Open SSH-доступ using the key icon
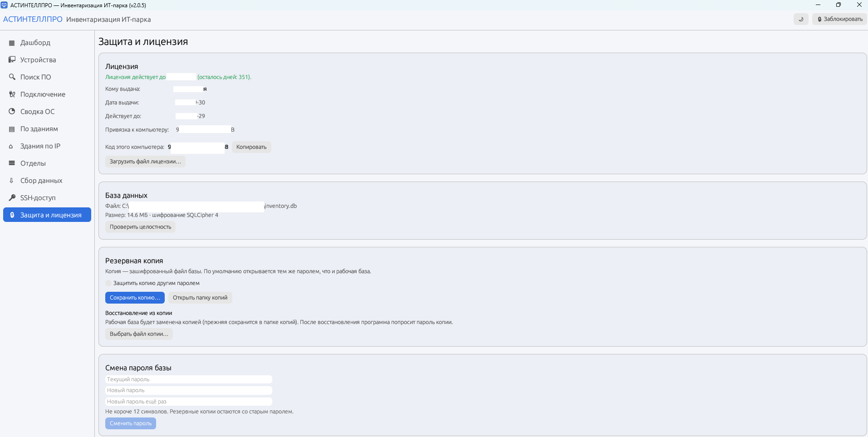The height and width of the screenshot is (437, 868). click(x=12, y=198)
